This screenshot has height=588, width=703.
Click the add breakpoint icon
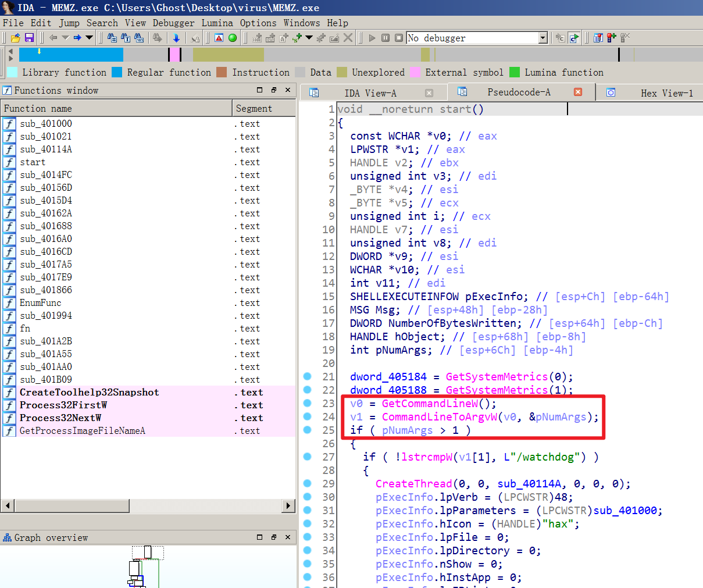click(611, 38)
